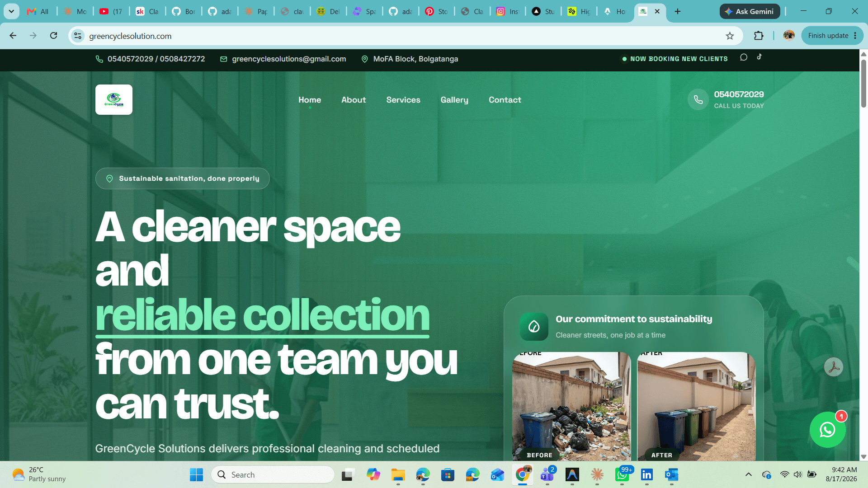Click Now Booking New Clients badge

(x=675, y=59)
